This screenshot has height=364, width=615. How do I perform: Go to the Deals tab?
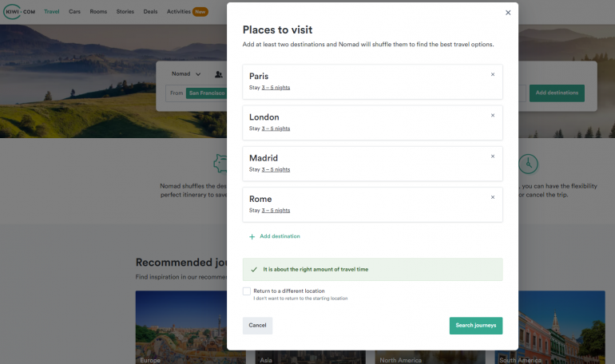click(x=150, y=12)
